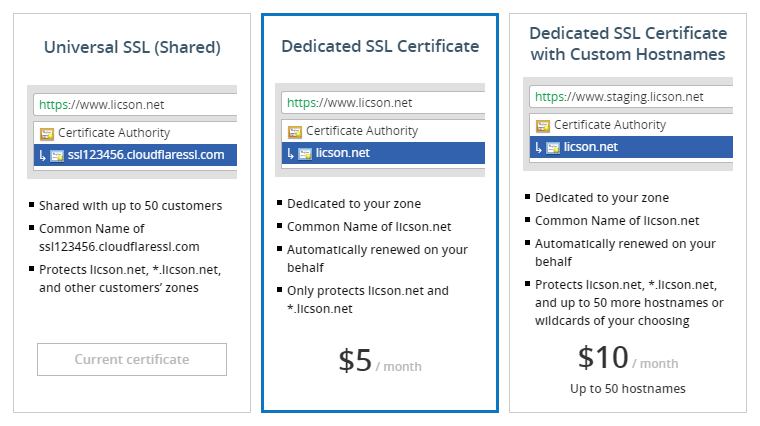
Task: Click the https://www.licson.net address bar in Dedicated SSL
Action: pos(383,103)
